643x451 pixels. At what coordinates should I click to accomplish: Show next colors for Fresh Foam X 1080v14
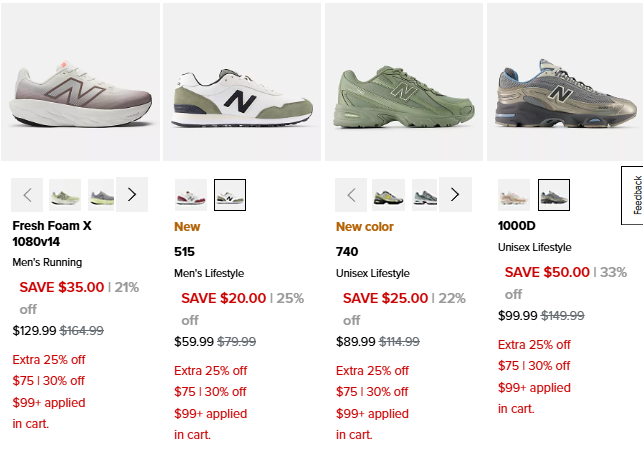(132, 194)
